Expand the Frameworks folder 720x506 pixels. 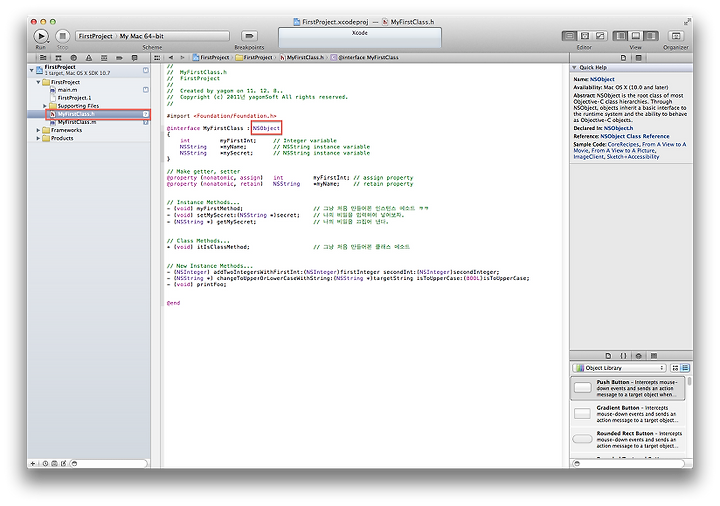[x=38, y=130]
